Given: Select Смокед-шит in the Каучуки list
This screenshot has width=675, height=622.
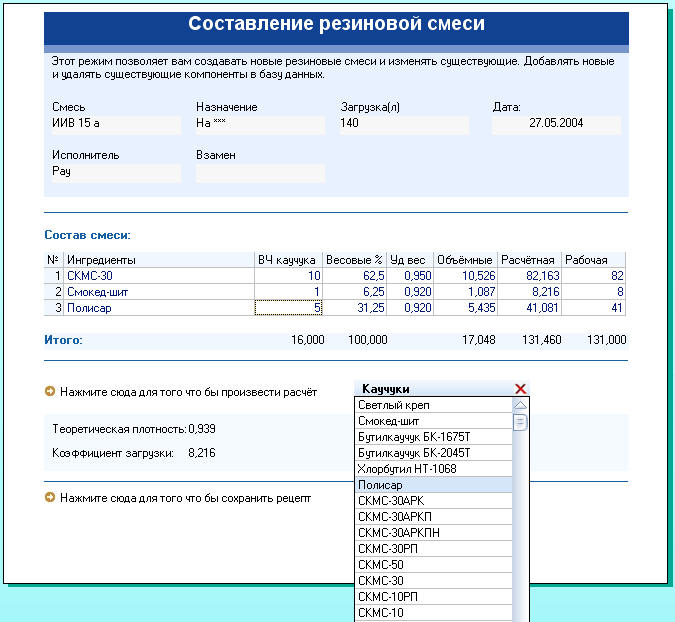Looking at the screenshot, I should tap(434, 421).
